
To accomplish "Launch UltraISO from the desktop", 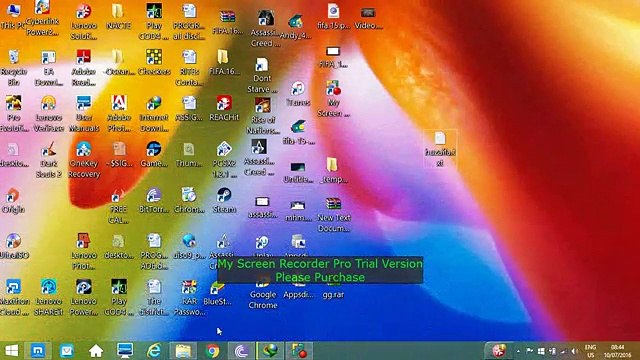I will click(x=14, y=246).
